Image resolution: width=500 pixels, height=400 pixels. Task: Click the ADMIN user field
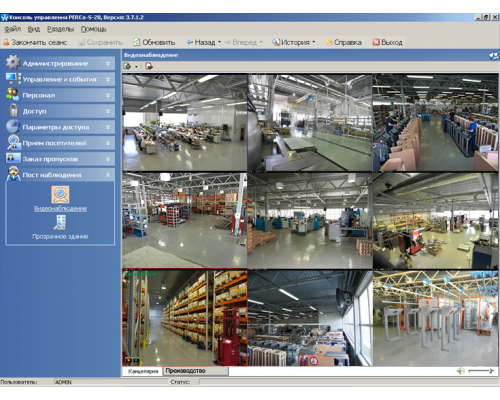click(112, 382)
